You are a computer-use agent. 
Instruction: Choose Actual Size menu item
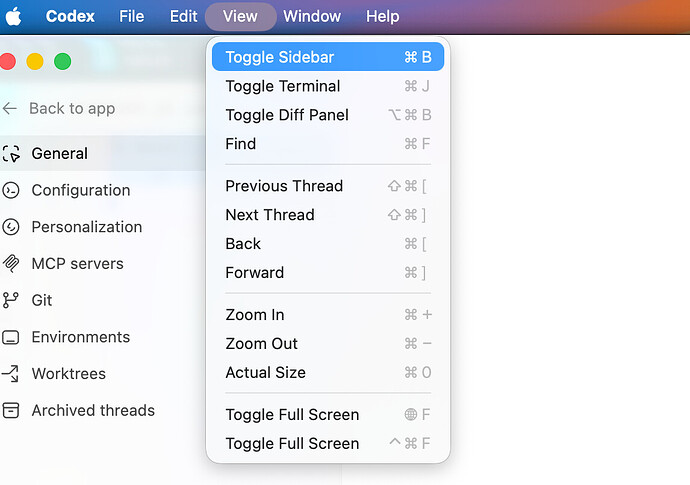click(x=328, y=373)
